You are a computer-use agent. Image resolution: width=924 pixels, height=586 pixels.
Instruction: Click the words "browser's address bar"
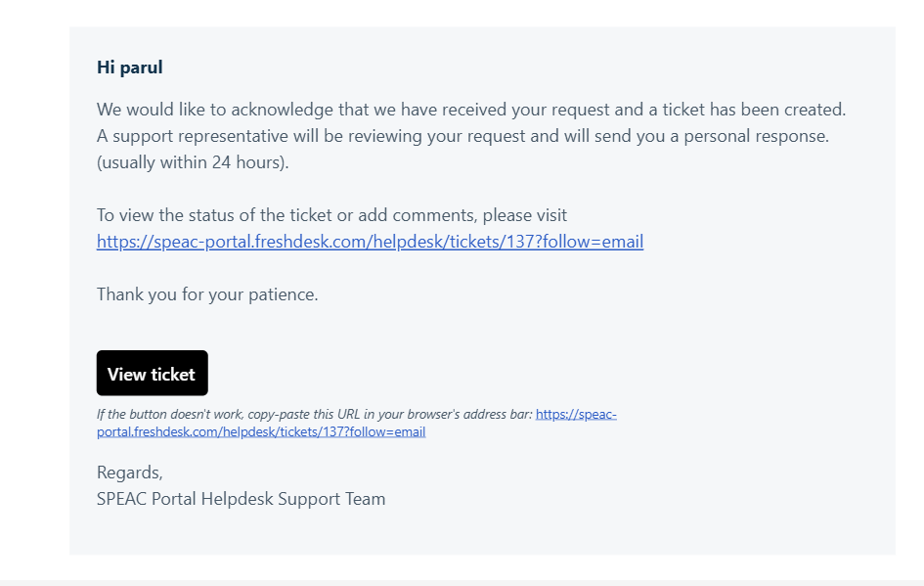pyautogui.click(x=469, y=415)
